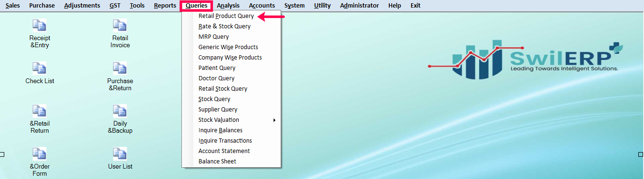
Task: Open the Purchase menu
Action: point(42,6)
